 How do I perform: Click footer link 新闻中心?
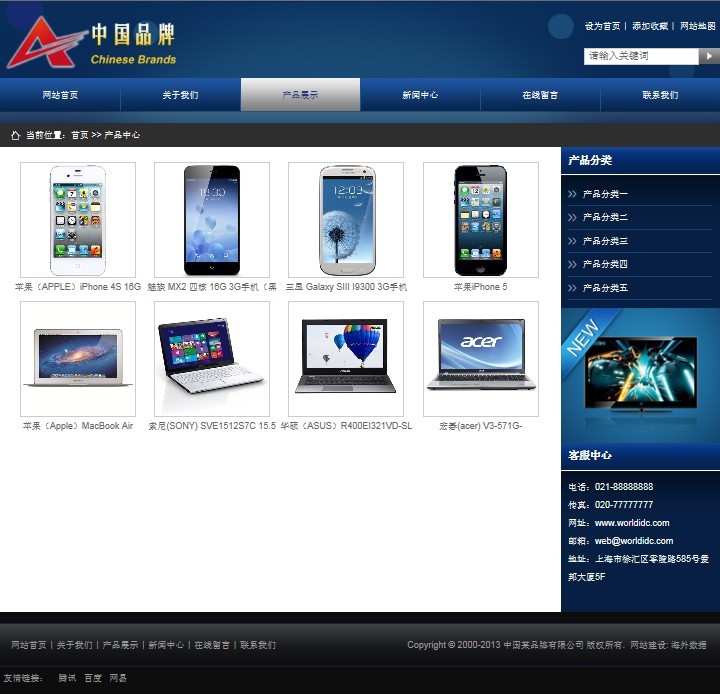[x=166, y=645]
